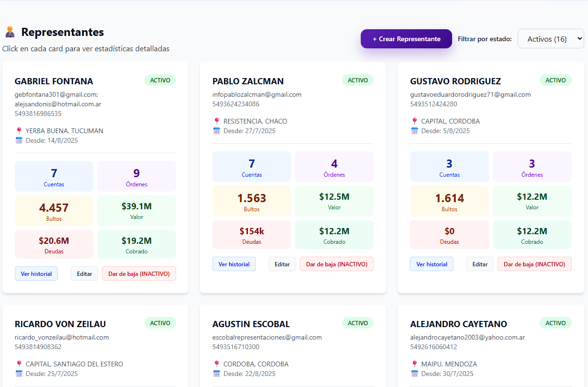Click Editar on Pablo Zalcman's card
Image resolution: width=588 pixels, height=387 pixels.
coord(282,264)
